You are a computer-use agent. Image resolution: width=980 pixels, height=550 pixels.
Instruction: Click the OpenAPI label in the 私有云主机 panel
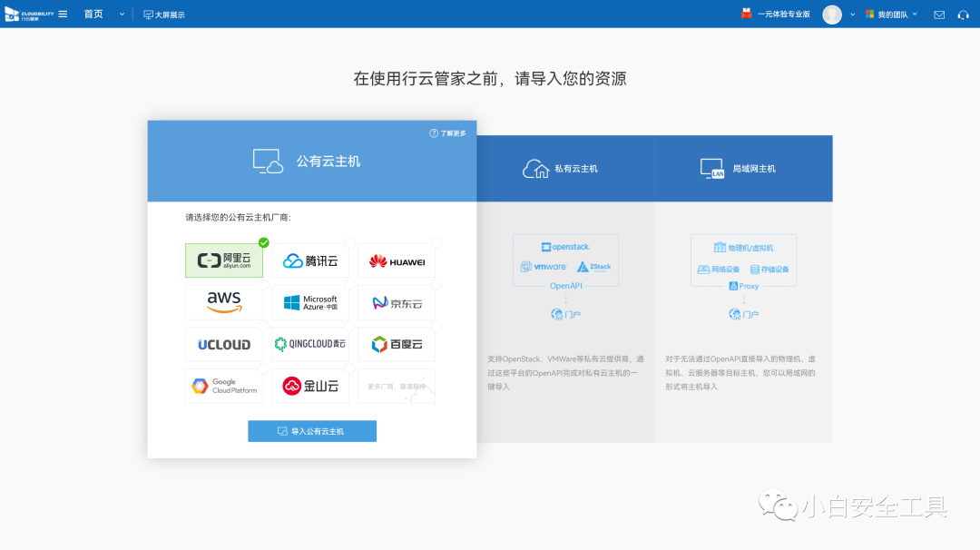click(565, 286)
